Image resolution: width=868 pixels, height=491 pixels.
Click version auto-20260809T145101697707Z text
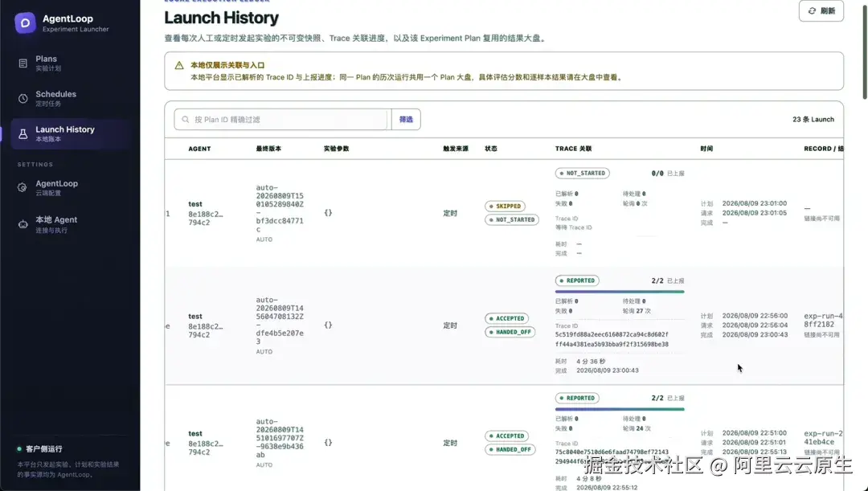click(280, 438)
